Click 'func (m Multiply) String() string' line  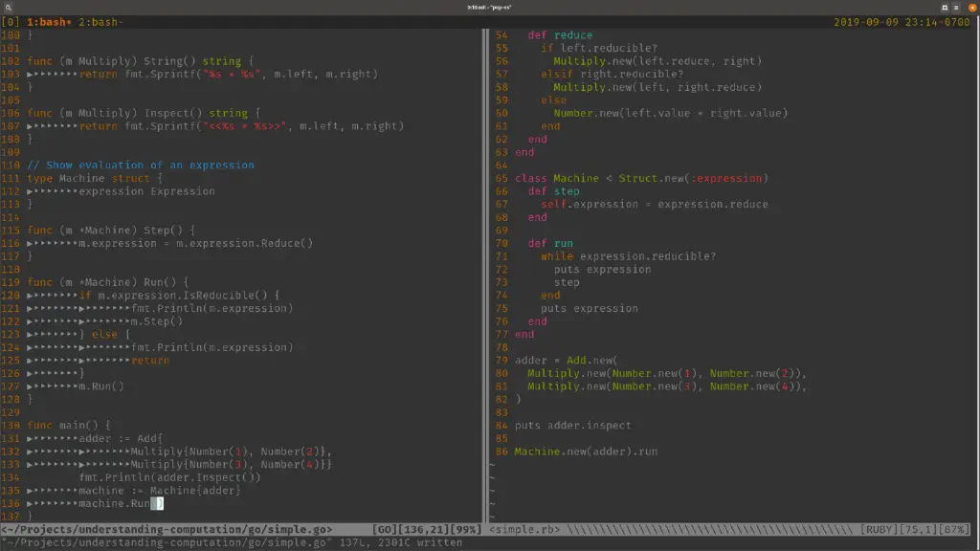[x=141, y=61]
